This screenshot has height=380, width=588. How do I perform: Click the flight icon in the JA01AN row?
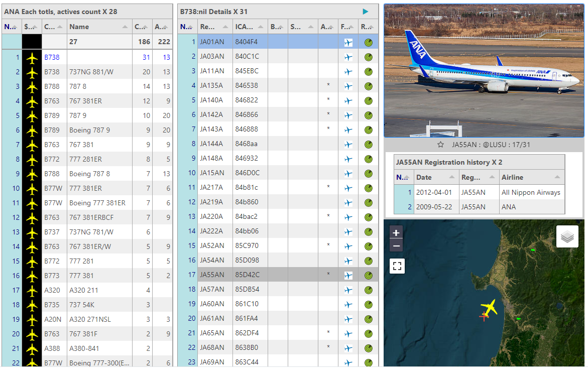[x=348, y=42]
